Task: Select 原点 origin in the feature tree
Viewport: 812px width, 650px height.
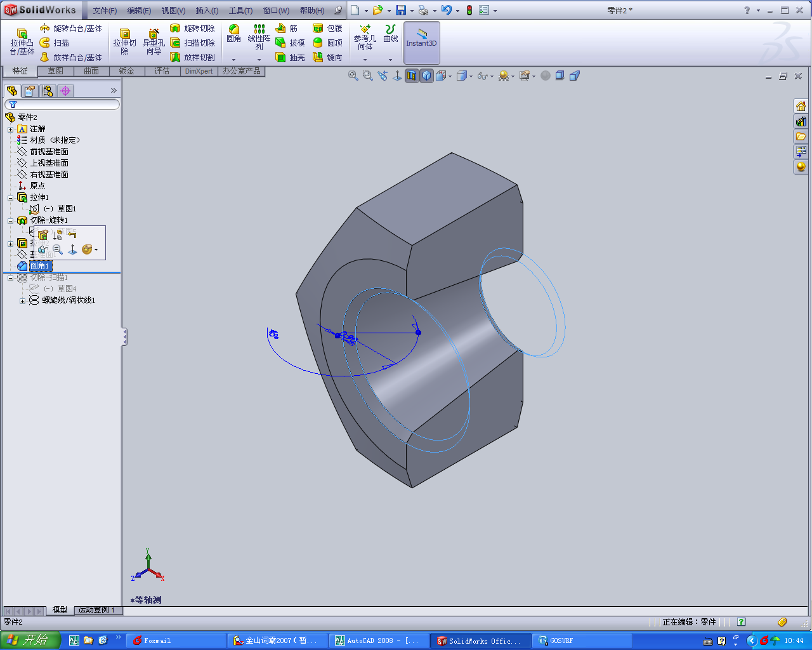Action: pyautogui.click(x=37, y=186)
